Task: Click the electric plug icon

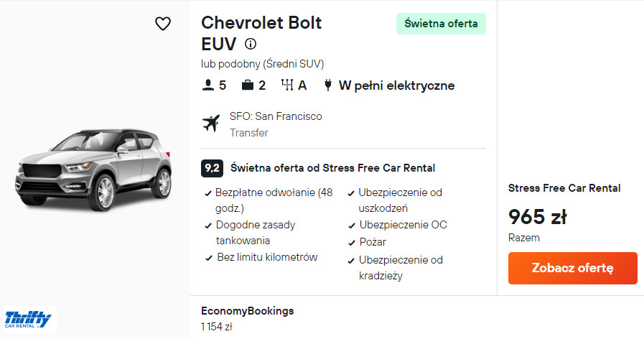Action: click(327, 85)
